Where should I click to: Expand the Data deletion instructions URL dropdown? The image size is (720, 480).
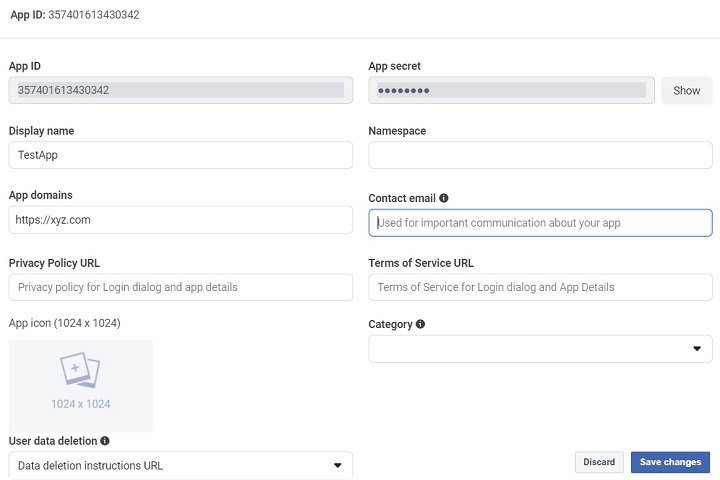180,465
